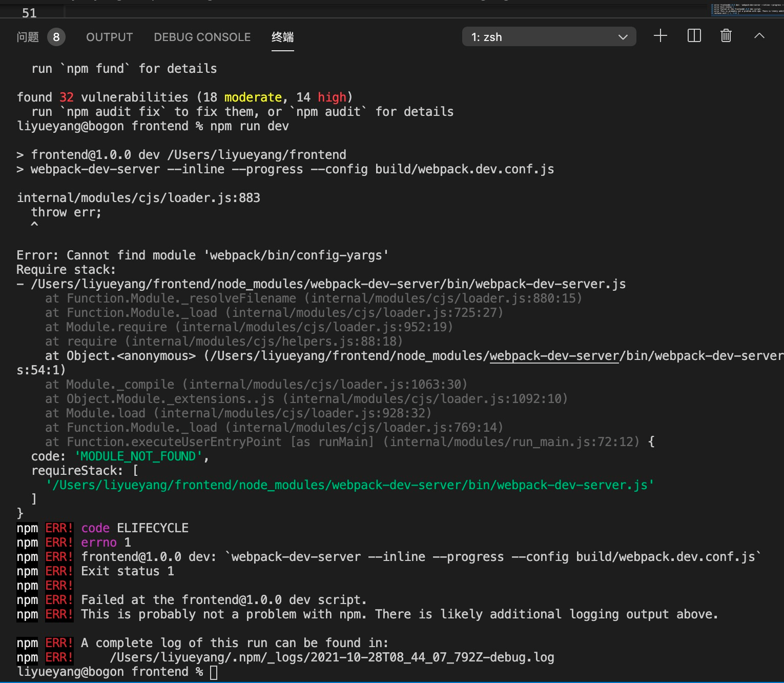Click the text "internal/modules/cjs/loader.js:883"
The height and width of the screenshot is (683, 784).
pos(138,198)
